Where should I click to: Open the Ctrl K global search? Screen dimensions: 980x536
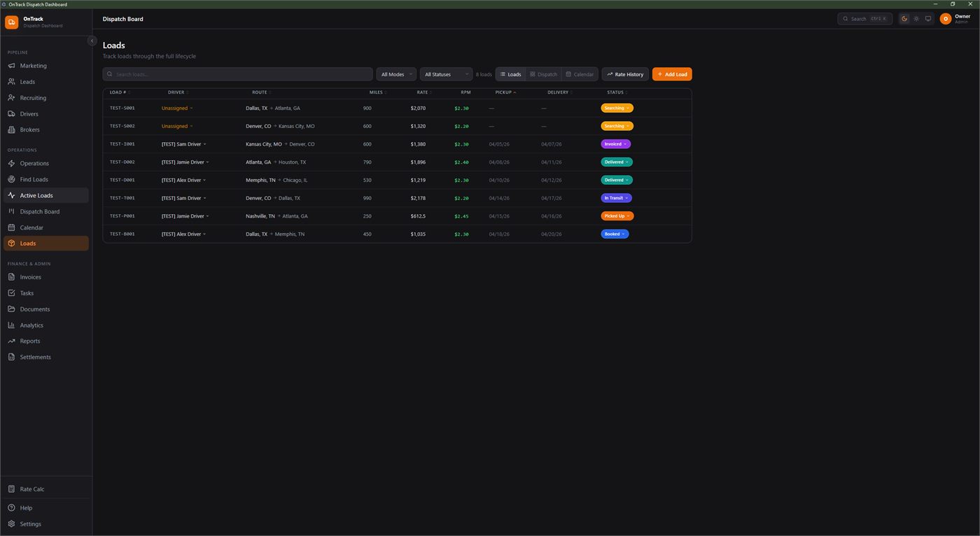pos(864,19)
